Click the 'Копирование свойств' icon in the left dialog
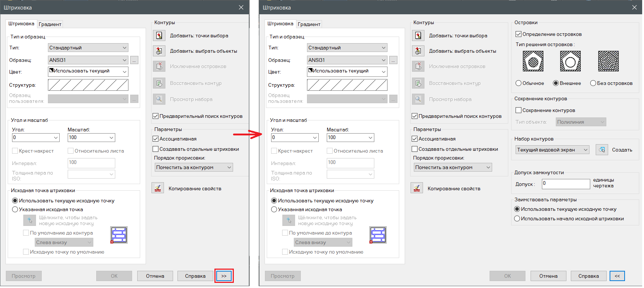The image size is (644, 288). coord(158,188)
